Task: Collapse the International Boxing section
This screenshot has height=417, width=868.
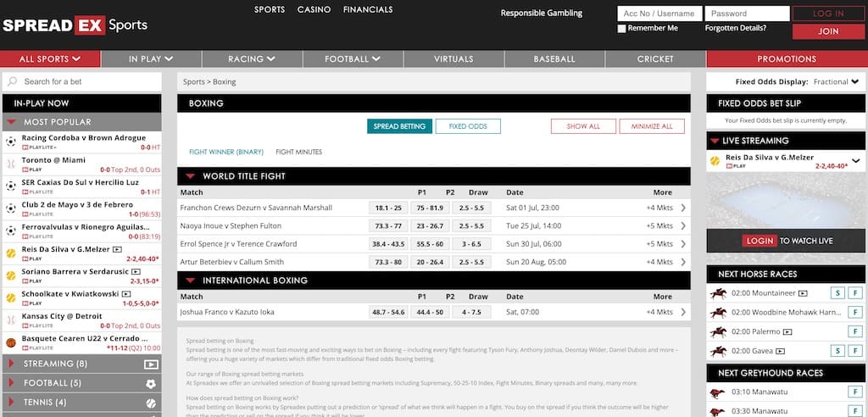Action: click(191, 281)
